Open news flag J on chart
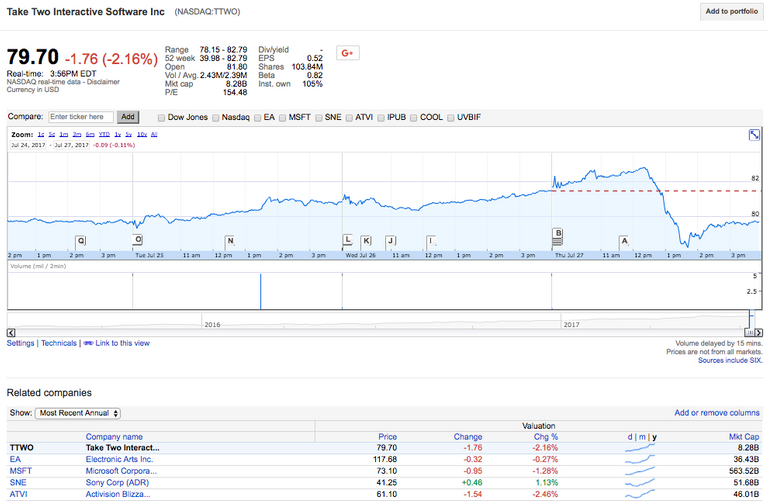Screen dimensions: 768x501 390,241
